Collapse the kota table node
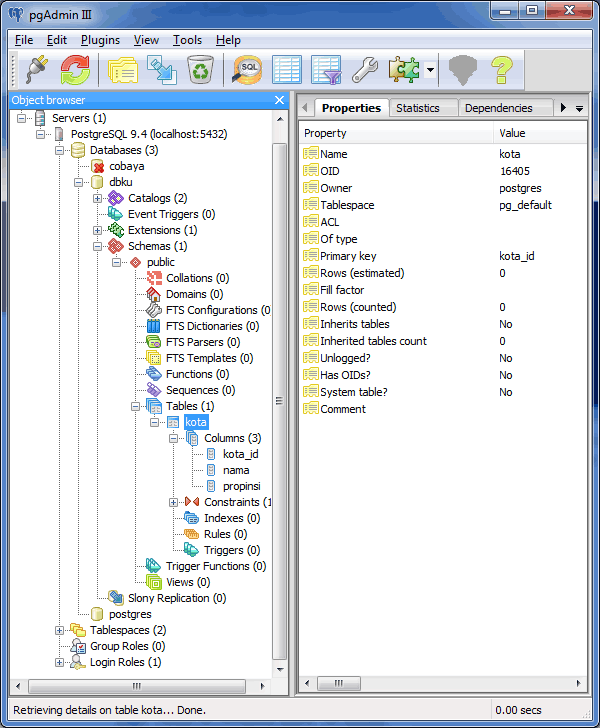Image resolution: width=600 pixels, height=728 pixels. [x=154, y=422]
